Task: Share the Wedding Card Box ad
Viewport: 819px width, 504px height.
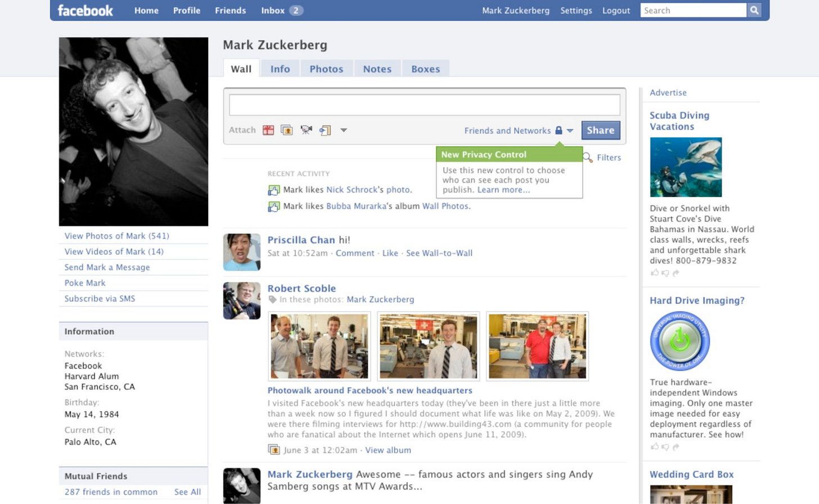Action: point(677,502)
